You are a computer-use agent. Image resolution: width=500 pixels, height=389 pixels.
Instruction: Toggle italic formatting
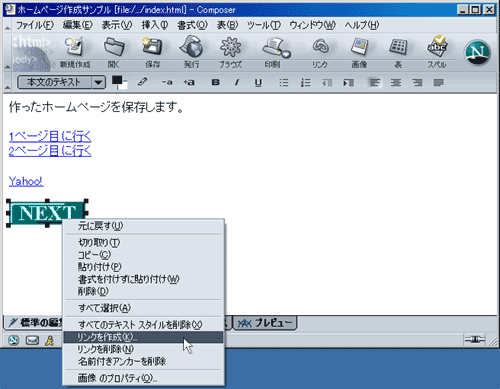[x=237, y=82]
